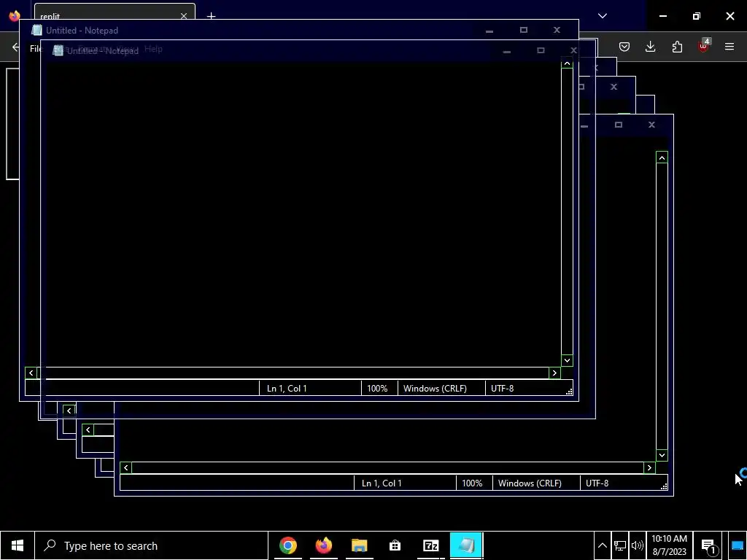Image resolution: width=747 pixels, height=560 pixels.
Task: Open uBlock Origin extension icon
Action: (703, 47)
